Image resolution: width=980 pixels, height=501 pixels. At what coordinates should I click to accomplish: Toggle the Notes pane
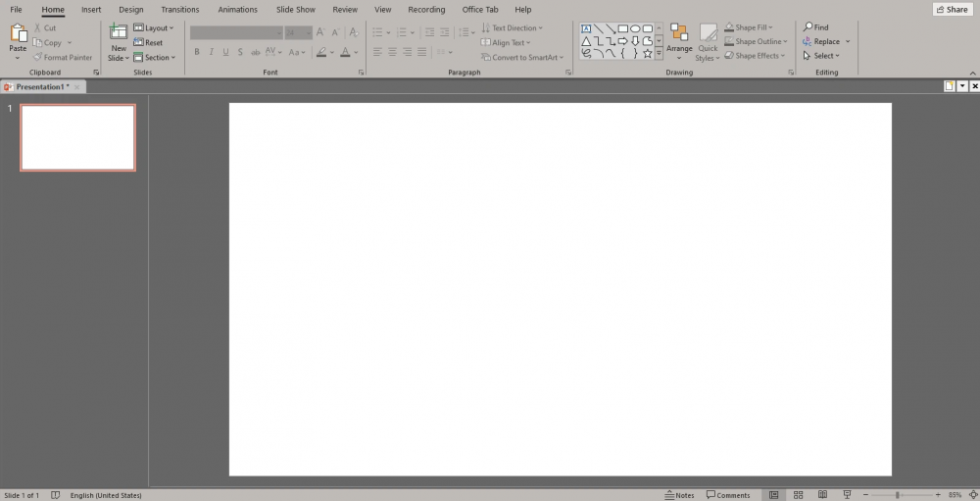click(x=680, y=495)
